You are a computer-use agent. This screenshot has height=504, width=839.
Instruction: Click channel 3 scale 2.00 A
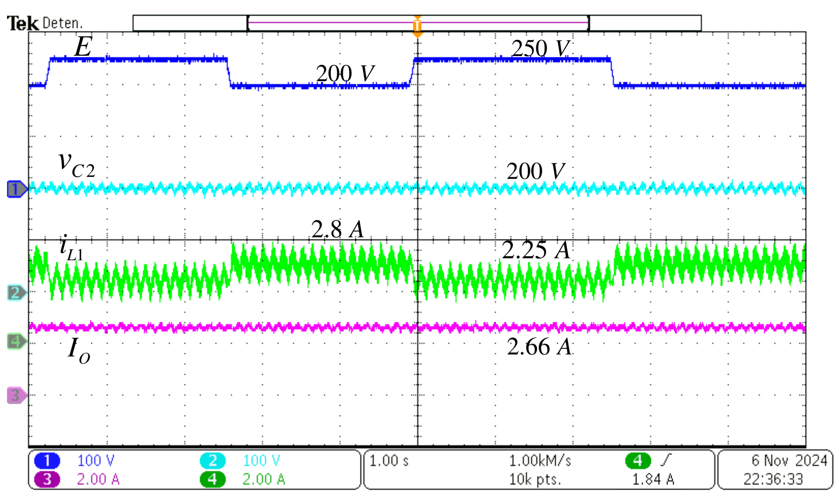(98, 479)
